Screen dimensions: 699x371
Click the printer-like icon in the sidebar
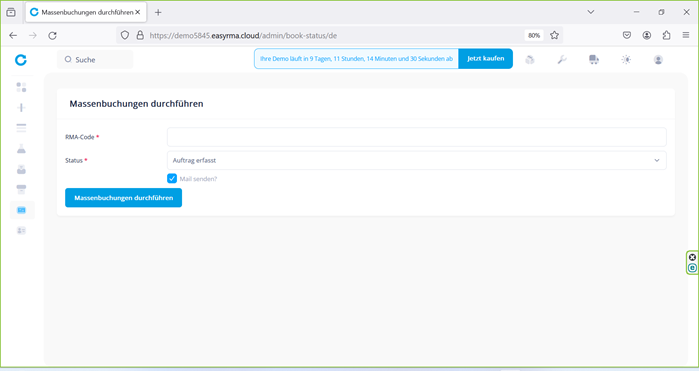tap(21, 190)
